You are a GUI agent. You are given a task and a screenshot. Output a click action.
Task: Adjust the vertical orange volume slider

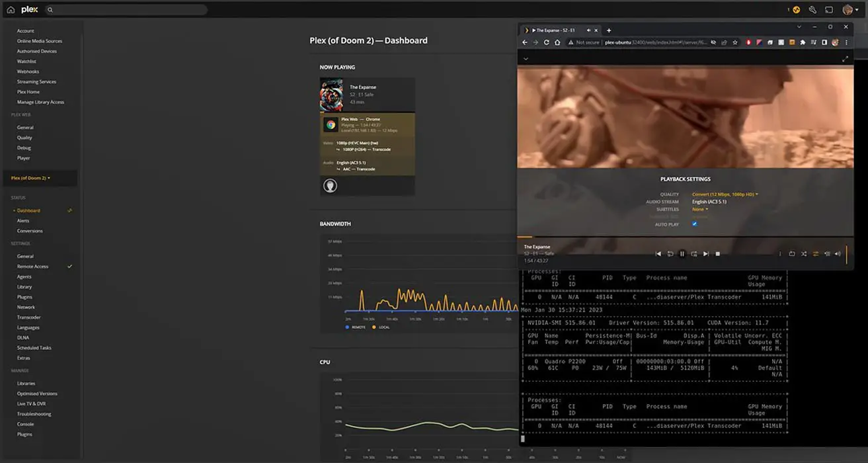coord(846,254)
